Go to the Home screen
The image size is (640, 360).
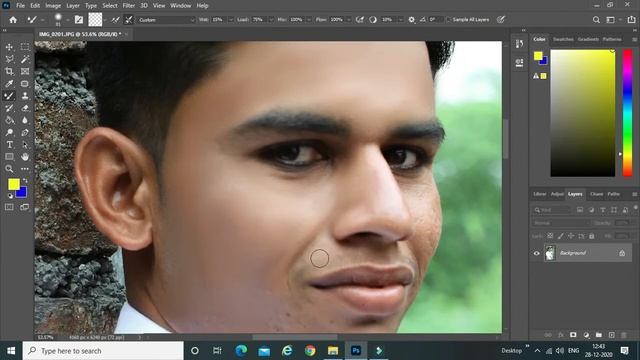[13, 20]
